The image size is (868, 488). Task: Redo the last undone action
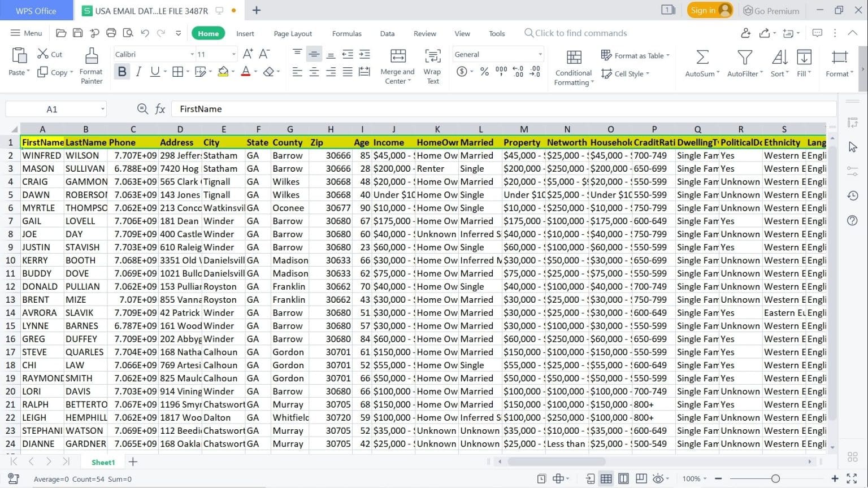coord(161,33)
